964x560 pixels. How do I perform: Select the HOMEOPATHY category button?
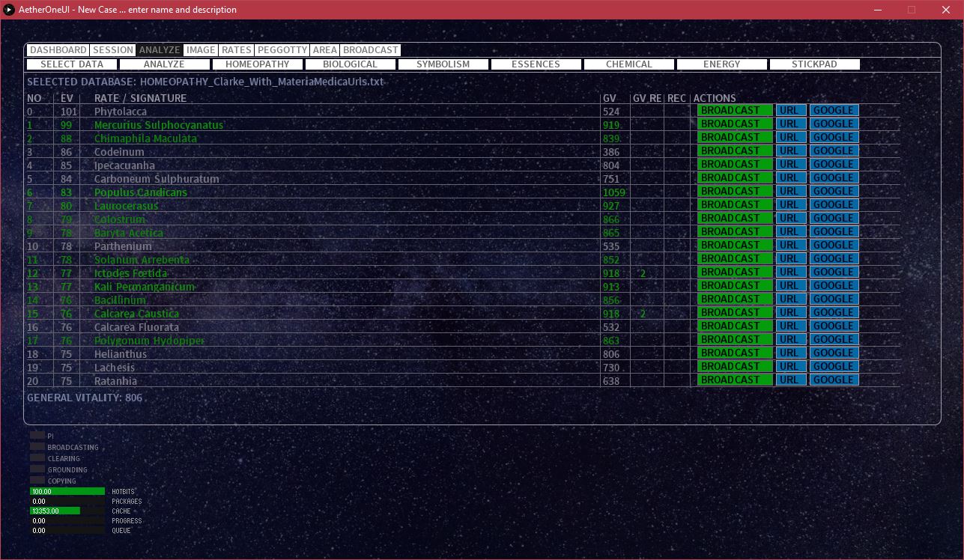(x=257, y=64)
